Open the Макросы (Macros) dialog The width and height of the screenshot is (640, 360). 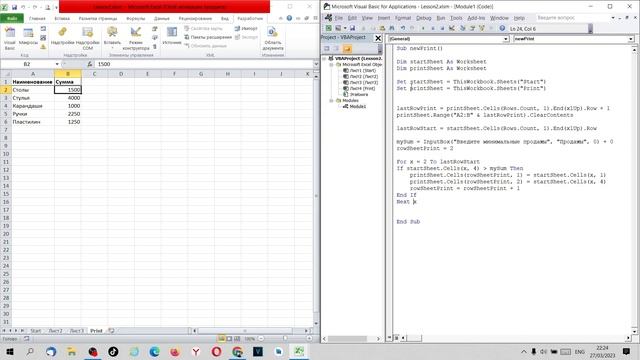[x=28, y=37]
